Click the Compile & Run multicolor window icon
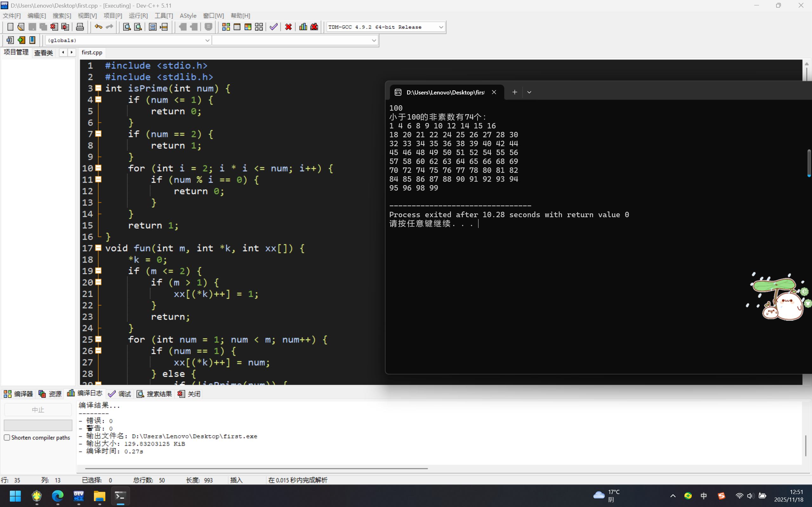 248,27
